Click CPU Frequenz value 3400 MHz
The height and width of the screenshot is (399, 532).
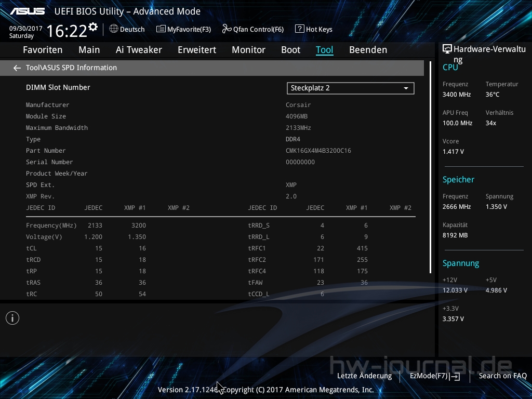coord(456,95)
